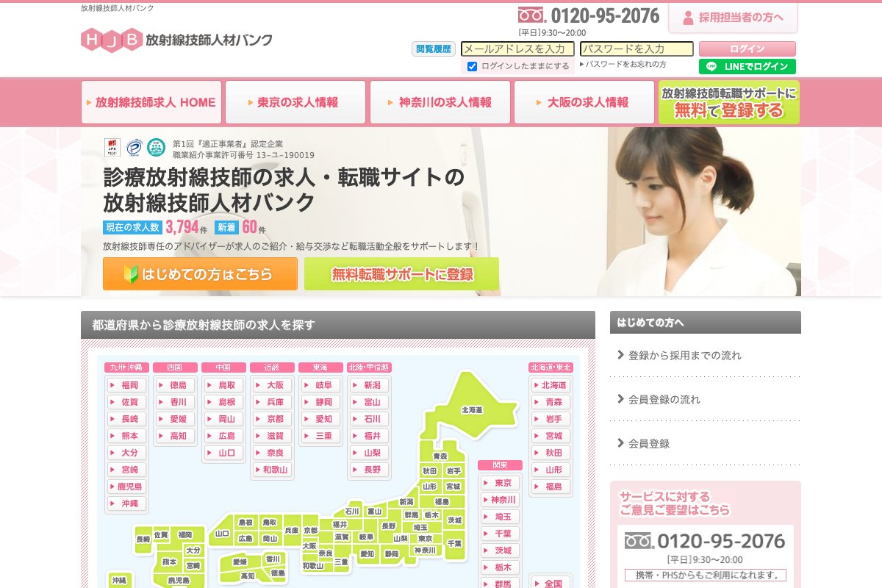This screenshot has height=588, width=882.
Task: Click the free-dial icon beside header phone number
Action: (x=531, y=15)
